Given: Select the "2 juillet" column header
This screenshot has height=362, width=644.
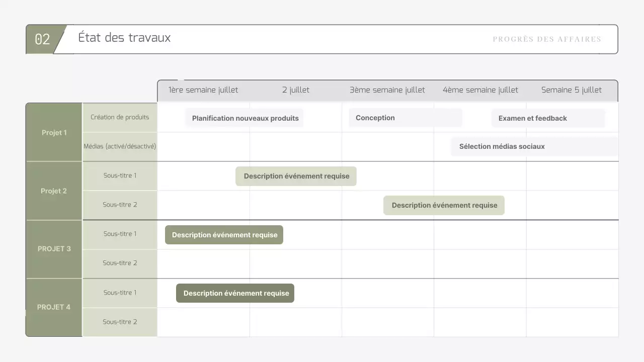Looking at the screenshot, I should (x=296, y=89).
